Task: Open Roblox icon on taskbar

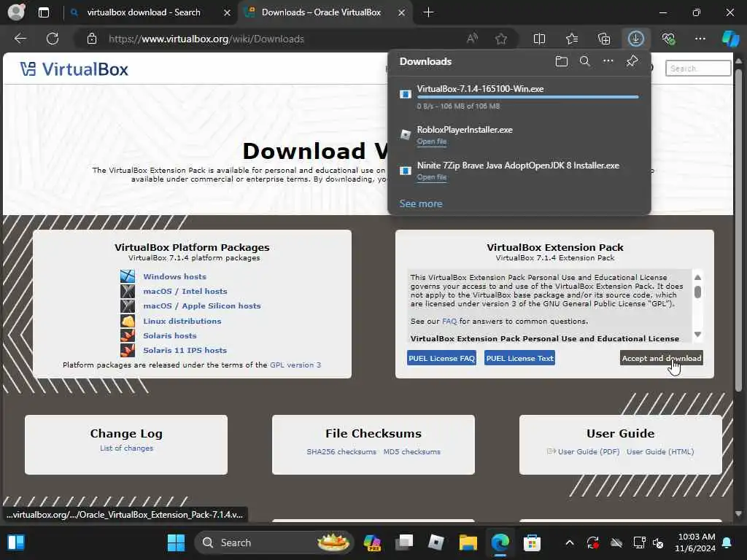Action: [x=436, y=542]
